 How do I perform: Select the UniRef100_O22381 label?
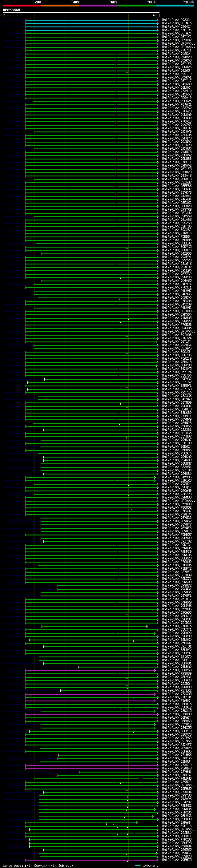pyautogui.click(x=177, y=430)
